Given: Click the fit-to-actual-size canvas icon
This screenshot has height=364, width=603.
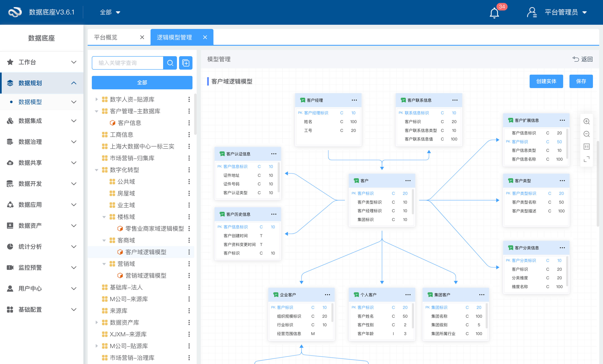Looking at the screenshot, I should (x=586, y=147).
